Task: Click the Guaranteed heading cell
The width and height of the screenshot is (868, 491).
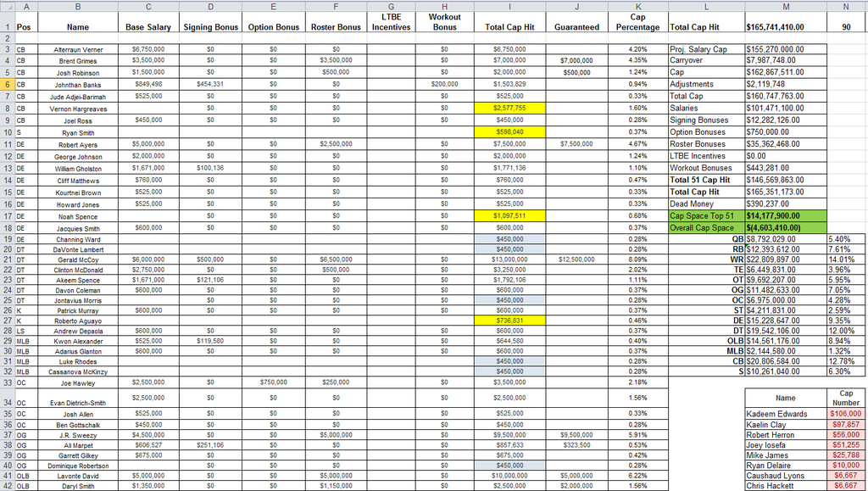Action: pos(576,23)
